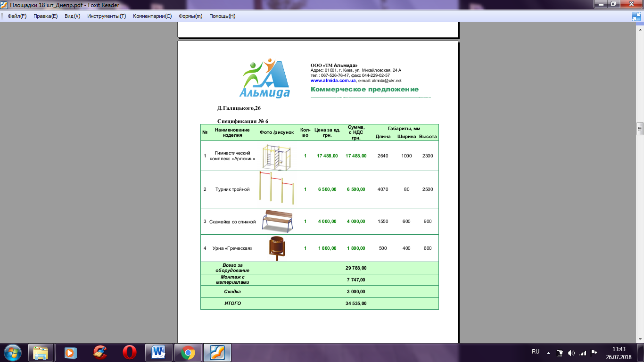The width and height of the screenshot is (644, 362).
Task: Switch to Microsoft Word in taskbar
Action: click(158, 352)
